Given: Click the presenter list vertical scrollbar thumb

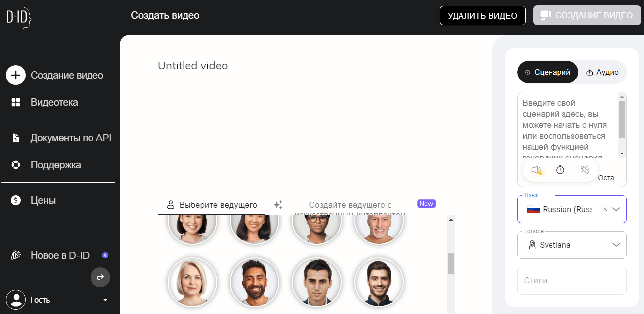Looking at the screenshot, I should 451,263.
